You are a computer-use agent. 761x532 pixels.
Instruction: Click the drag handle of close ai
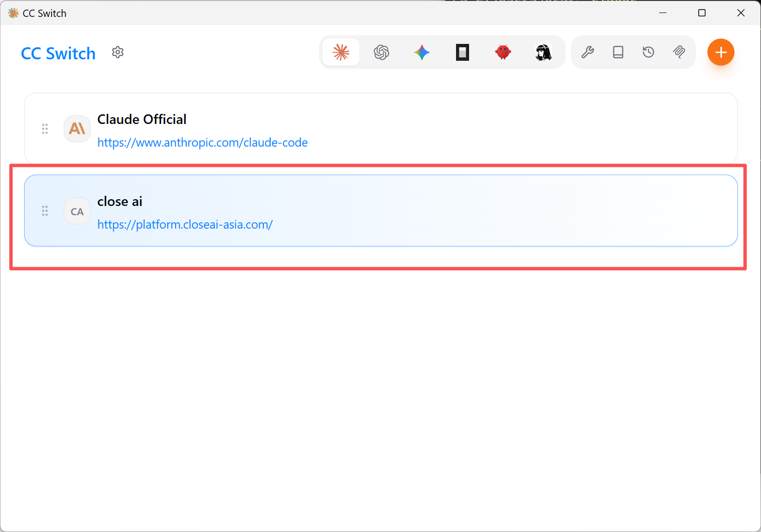[45, 211]
